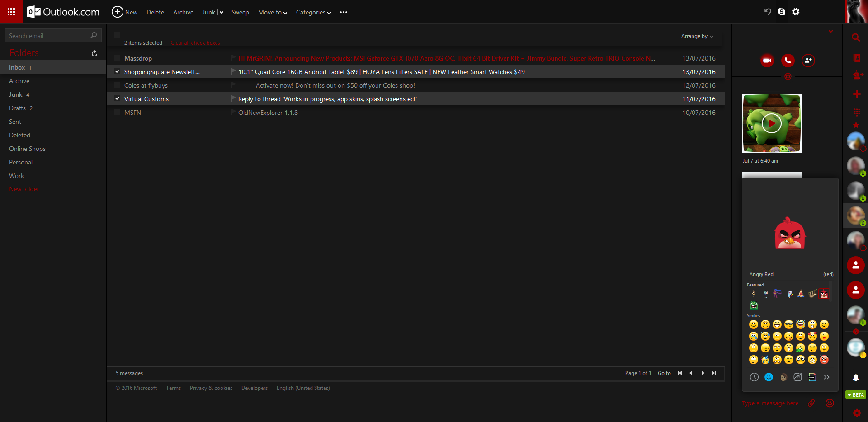Show more emoticon tabs with double chevron
Image resolution: width=868 pixels, height=422 pixels.
click(826, 377)
